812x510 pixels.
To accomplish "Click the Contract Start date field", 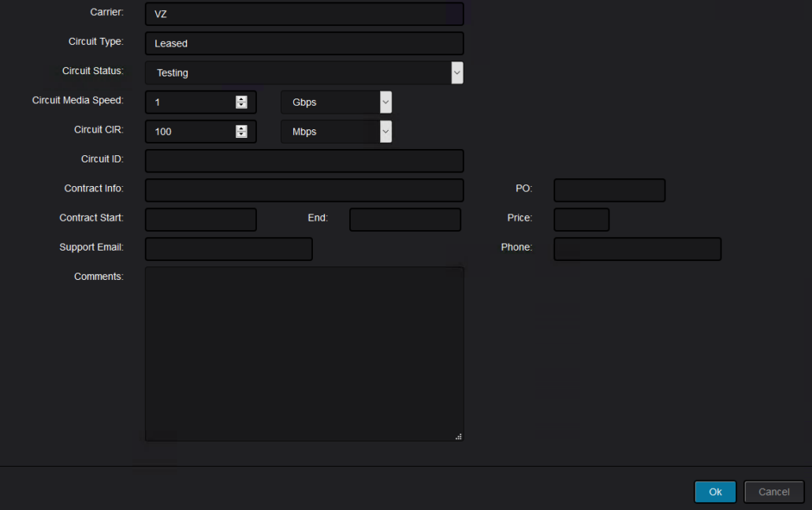I will pyautogui.click(x=201, y=219).
